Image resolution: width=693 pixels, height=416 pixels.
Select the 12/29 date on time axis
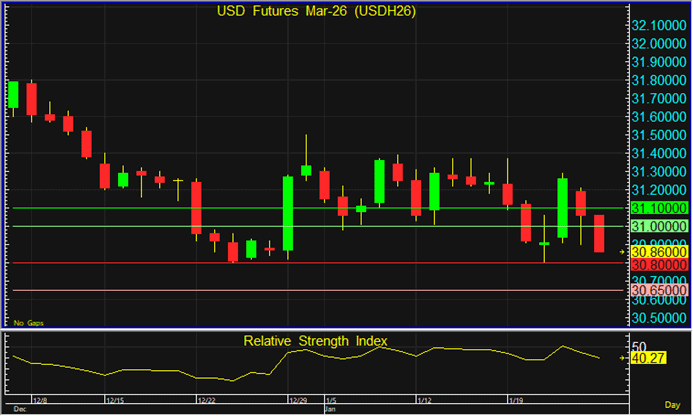[297, 399]
